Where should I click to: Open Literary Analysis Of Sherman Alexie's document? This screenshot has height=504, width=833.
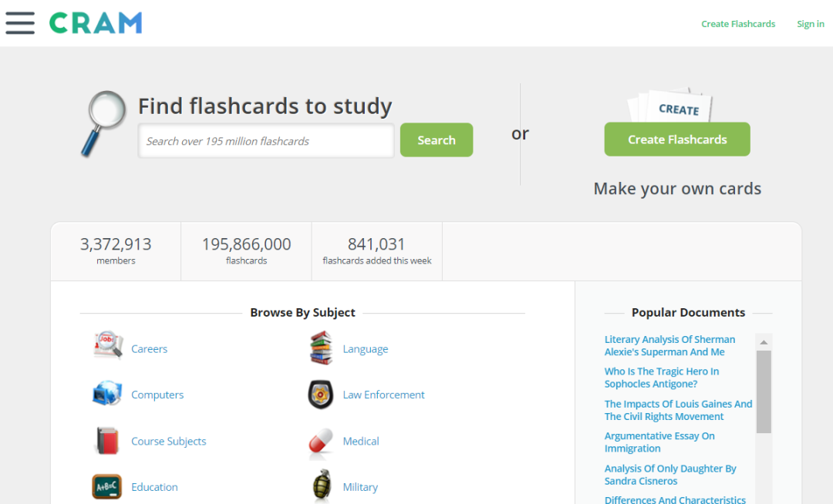670,345
